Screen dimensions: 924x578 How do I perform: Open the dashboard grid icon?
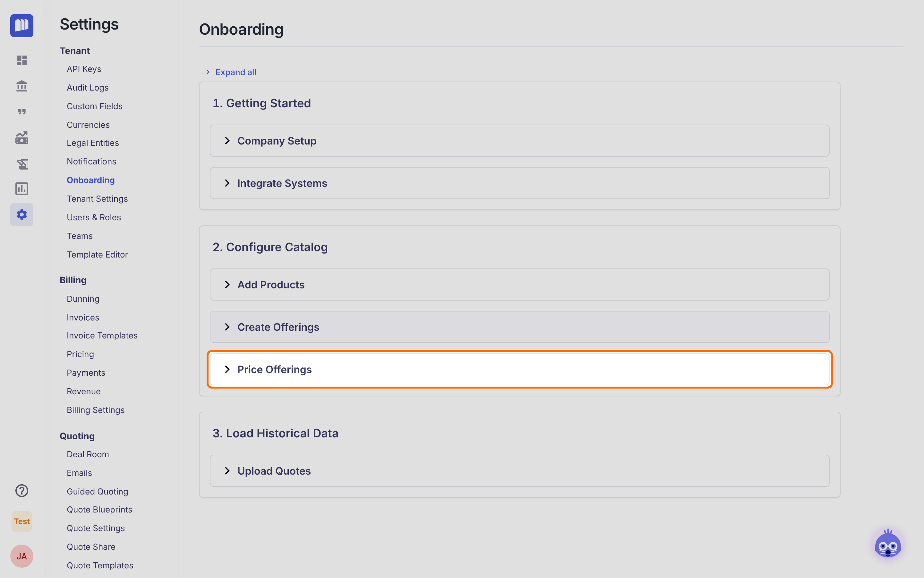(22, 60)
